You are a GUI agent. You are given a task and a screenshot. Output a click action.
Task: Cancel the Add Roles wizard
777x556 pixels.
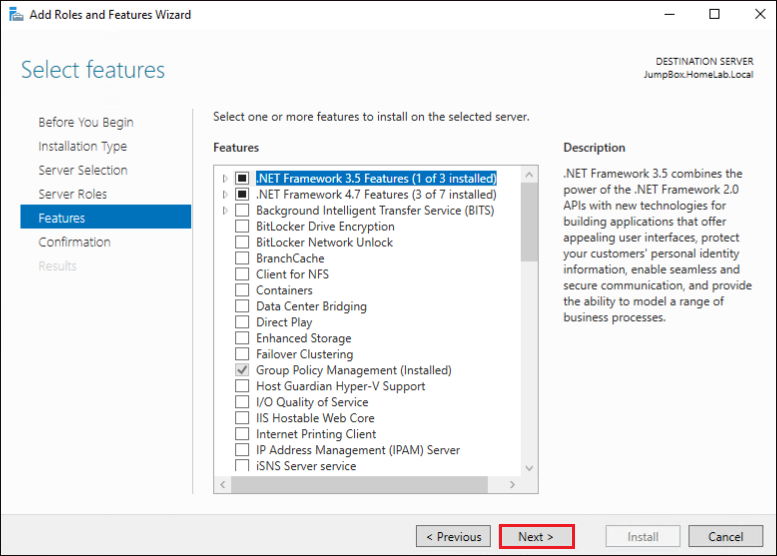(725, 537)
